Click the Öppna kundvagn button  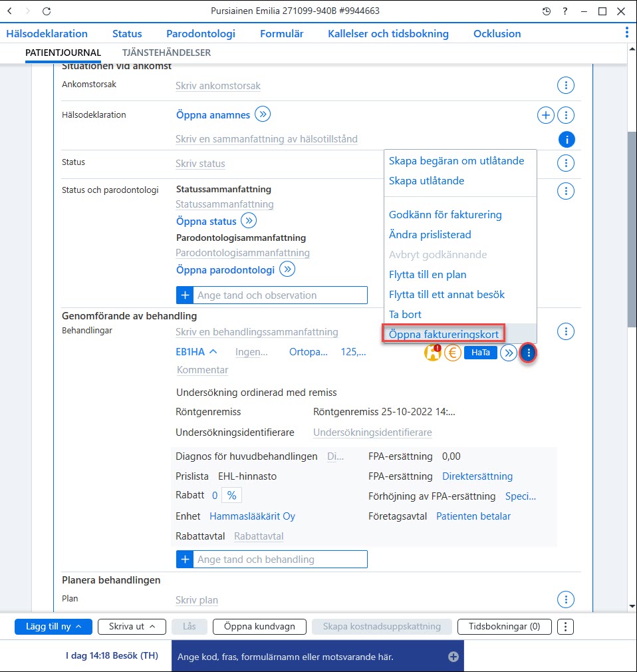click(x=259, y=627)
